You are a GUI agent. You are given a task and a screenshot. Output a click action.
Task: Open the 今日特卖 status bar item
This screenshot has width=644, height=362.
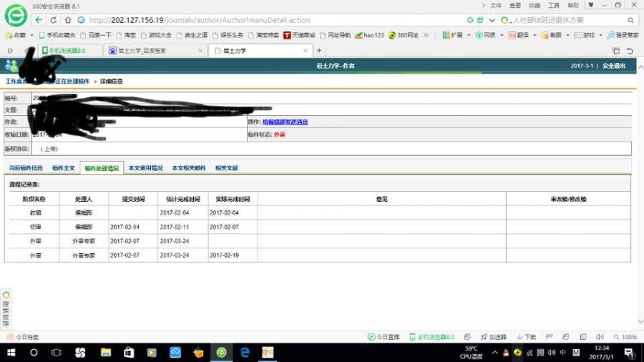point(23,337)
